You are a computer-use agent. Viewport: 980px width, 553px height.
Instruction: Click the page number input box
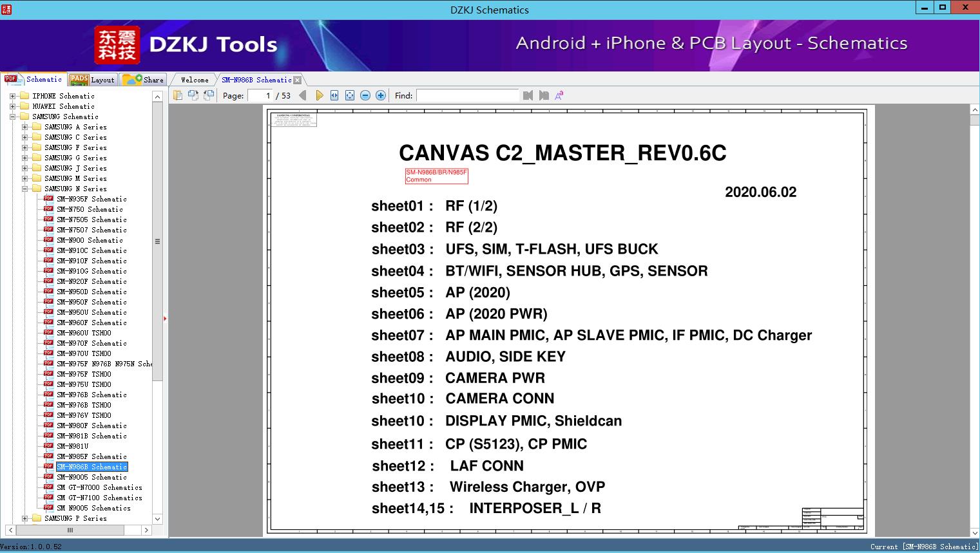point(260,95)
